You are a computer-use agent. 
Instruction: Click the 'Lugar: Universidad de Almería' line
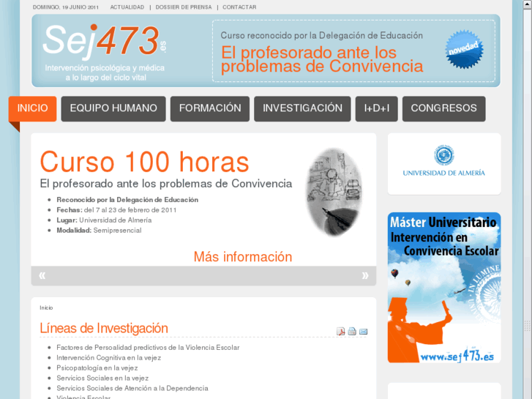click(x=104, y=220)
